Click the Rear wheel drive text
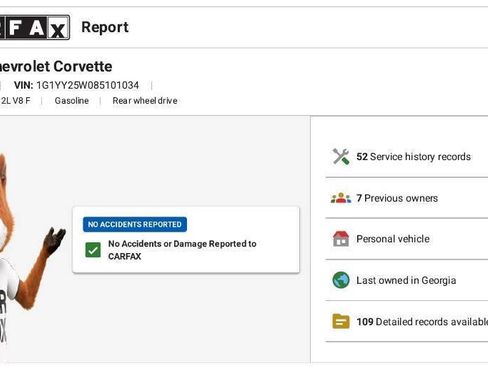This screenshot has height=366, width=488. (145, 101)
